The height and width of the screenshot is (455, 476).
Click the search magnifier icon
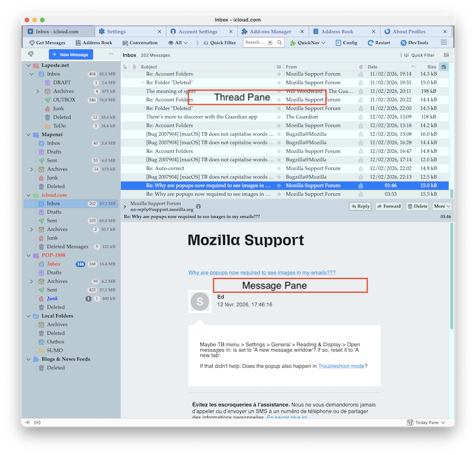(280, 42)
